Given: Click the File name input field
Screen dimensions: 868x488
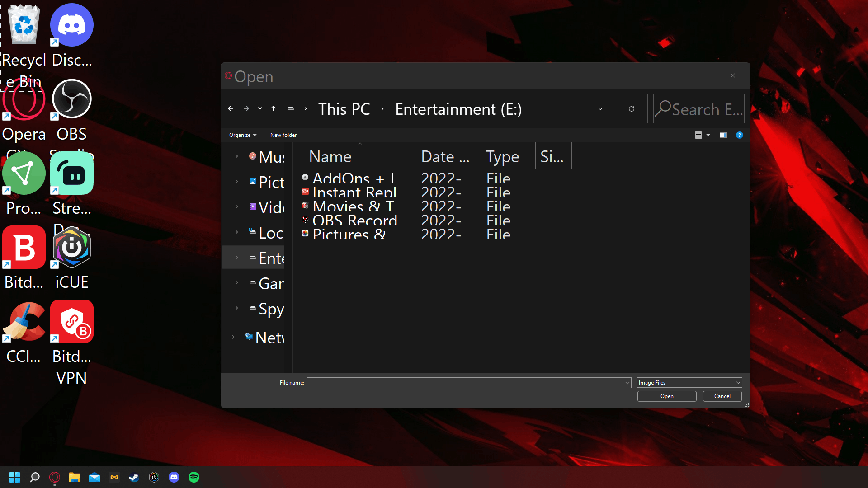Looking at the screenshot, I should pyautogui.click(x=466, y=383).
